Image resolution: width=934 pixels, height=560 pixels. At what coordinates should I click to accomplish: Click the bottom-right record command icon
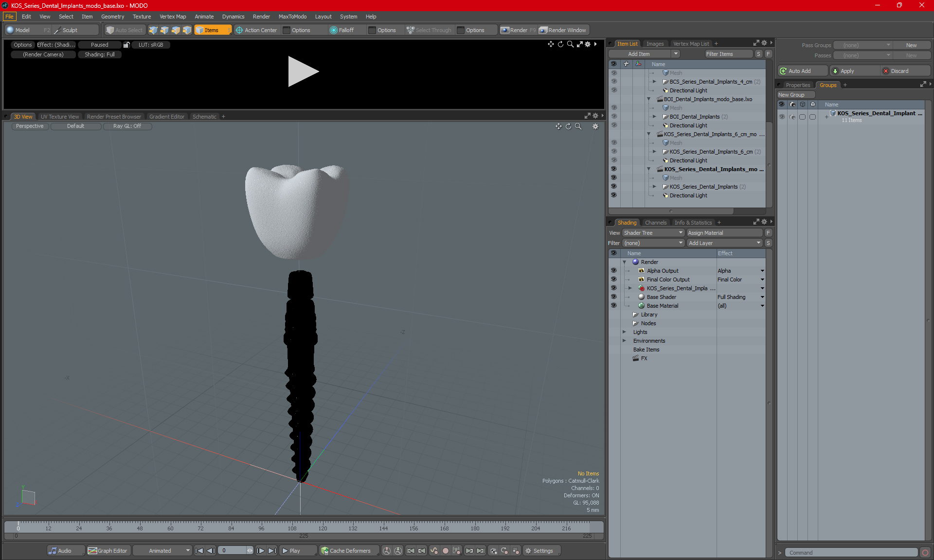[x=925, y=553]
